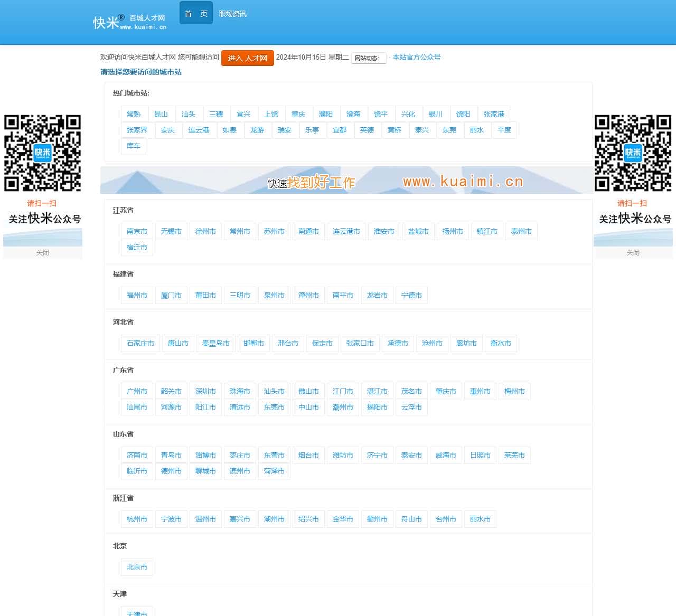Close the left QR code panel
The height and width of the screenshot is (616, 676).
[42, 253]
